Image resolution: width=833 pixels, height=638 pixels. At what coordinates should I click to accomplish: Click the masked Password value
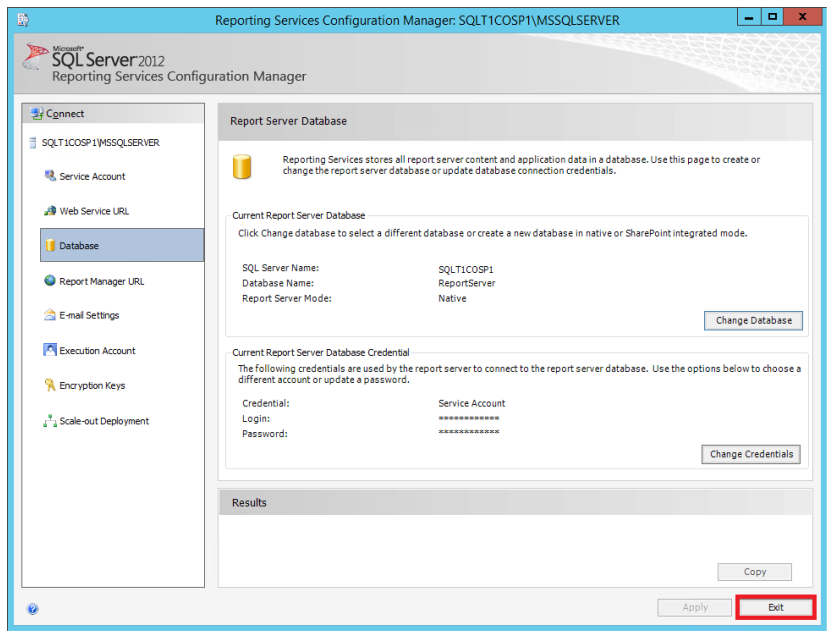[x=469, y=432]
